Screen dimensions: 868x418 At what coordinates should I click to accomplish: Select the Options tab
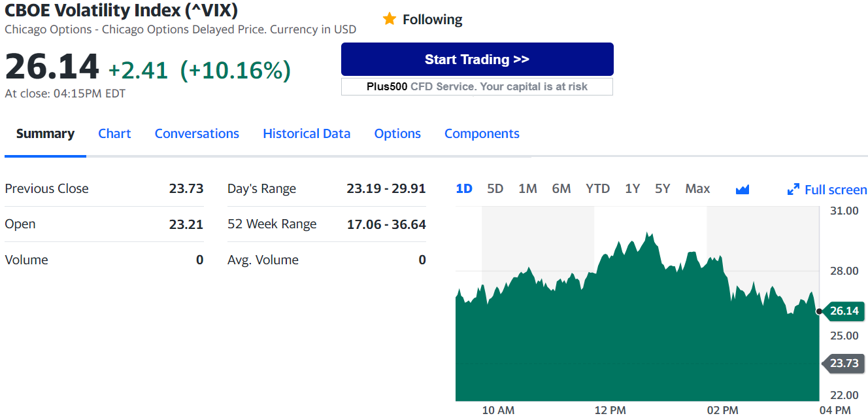[397, 133]
